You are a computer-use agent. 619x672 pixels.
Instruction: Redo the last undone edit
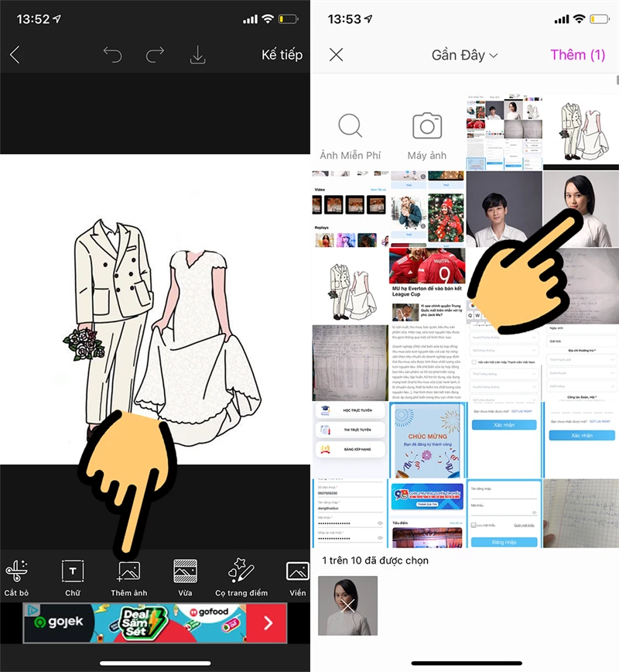coord(156,55)
